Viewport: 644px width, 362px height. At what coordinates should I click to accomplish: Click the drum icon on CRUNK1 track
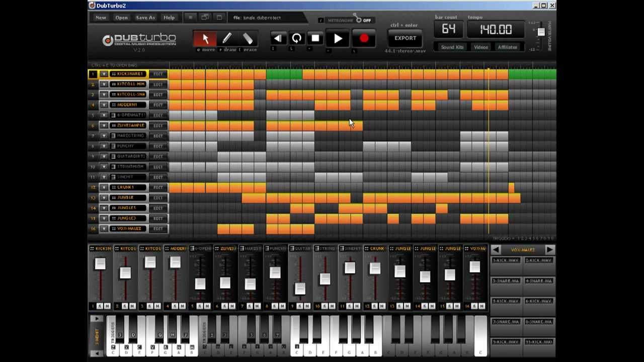coord(114,187)
